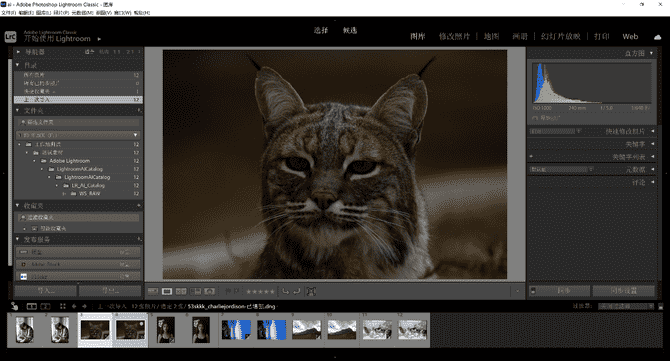Expand the 快速修改照片 panel
Screen dimensions: 670x361
652,131
